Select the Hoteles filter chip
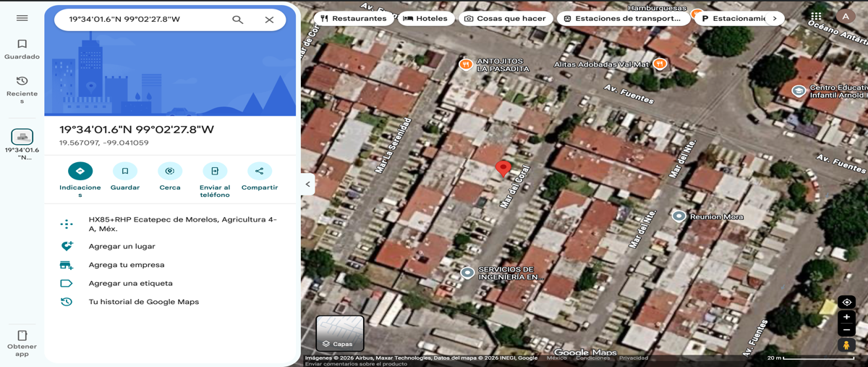This screenshot has width=868, height=367. tap(425, 18)
